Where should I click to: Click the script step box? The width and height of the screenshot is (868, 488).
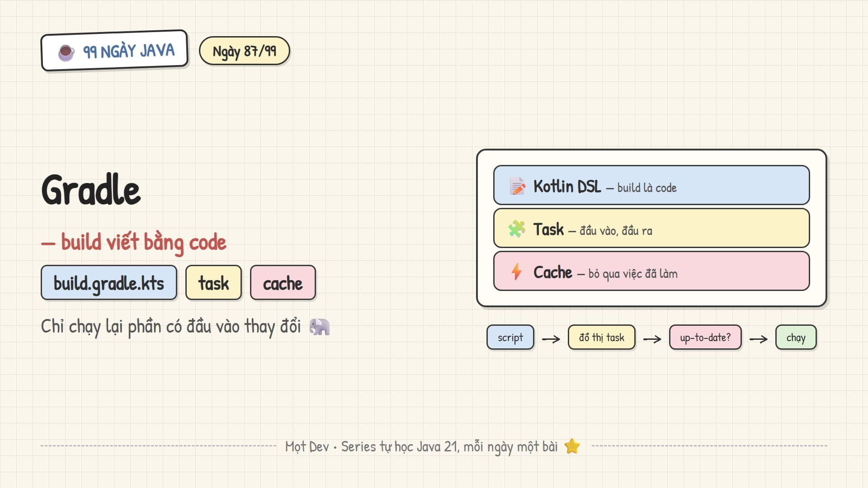(510, 338)
